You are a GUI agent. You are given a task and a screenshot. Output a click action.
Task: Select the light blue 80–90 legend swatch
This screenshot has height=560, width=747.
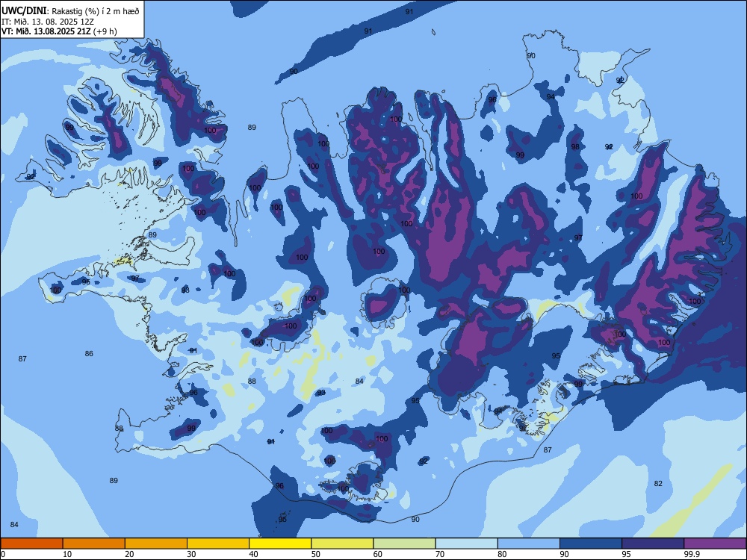tap(529, 544)
